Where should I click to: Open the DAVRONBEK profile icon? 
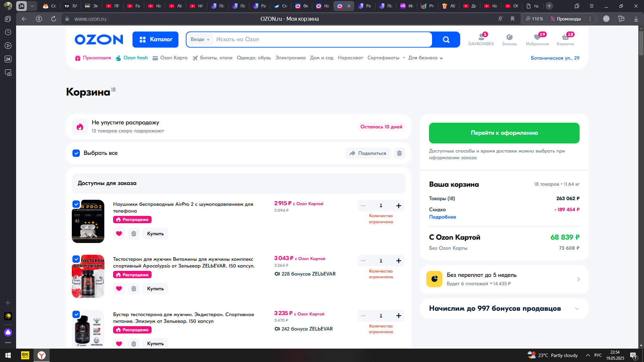tap(481, 39)
